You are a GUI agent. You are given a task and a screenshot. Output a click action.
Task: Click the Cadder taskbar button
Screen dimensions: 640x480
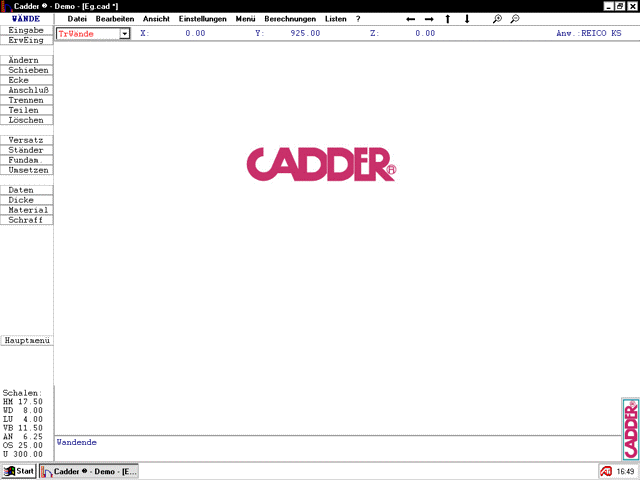[89, 471]
